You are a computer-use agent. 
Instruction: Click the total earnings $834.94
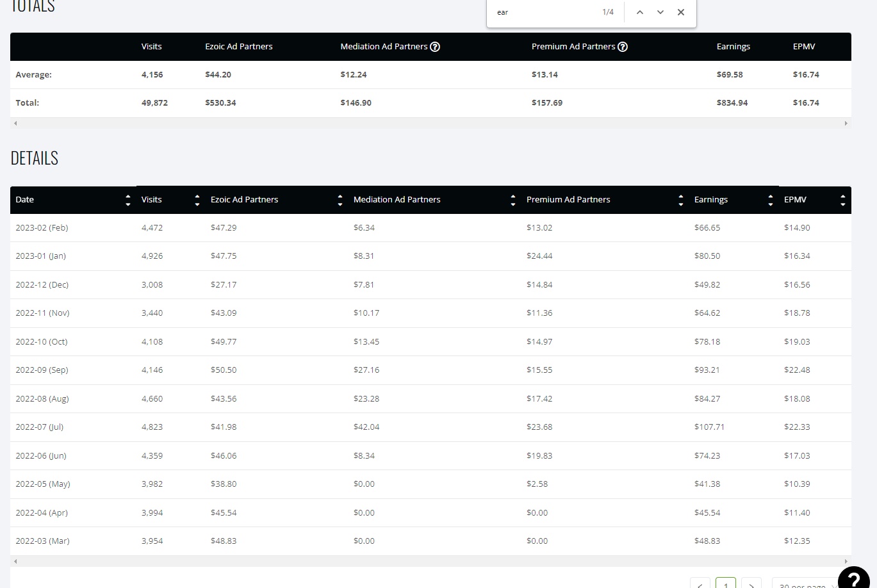(732, 102)
